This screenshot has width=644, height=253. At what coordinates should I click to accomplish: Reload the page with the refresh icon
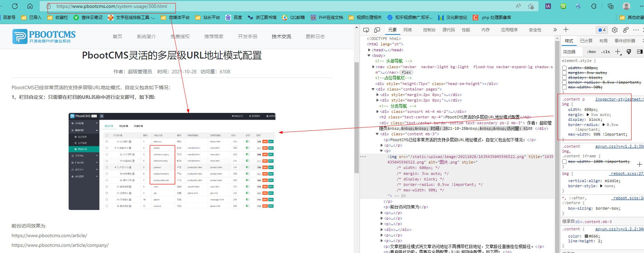[15, 6]
